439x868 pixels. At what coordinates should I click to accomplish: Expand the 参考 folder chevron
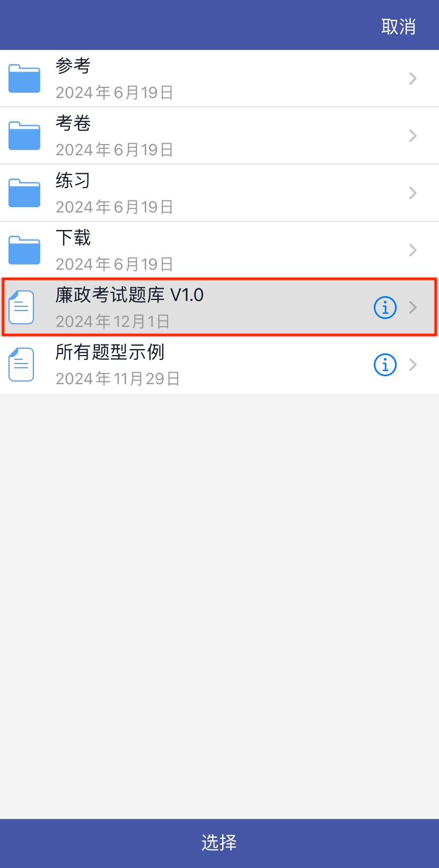pyautogui.click(x=413, y=78)
